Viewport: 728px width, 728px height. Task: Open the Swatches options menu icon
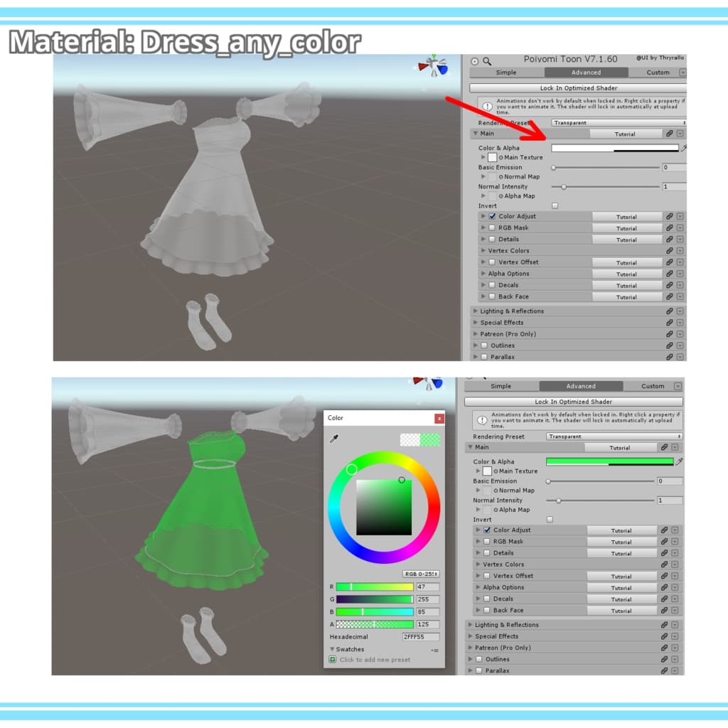coord(434,650)
